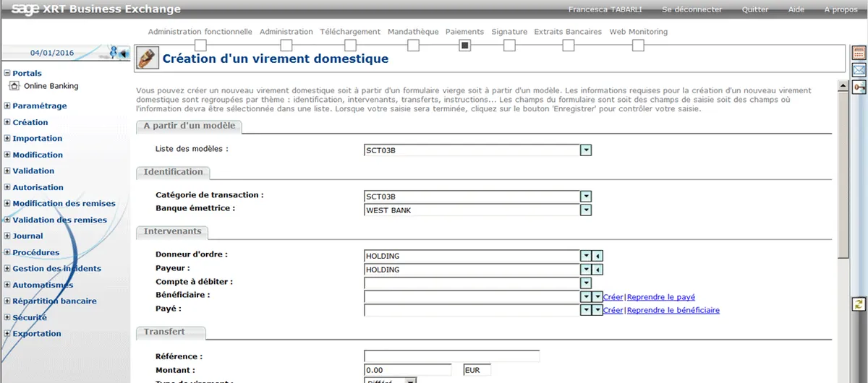Tick the Signature box in top navigation

click(x=509, y=46)
